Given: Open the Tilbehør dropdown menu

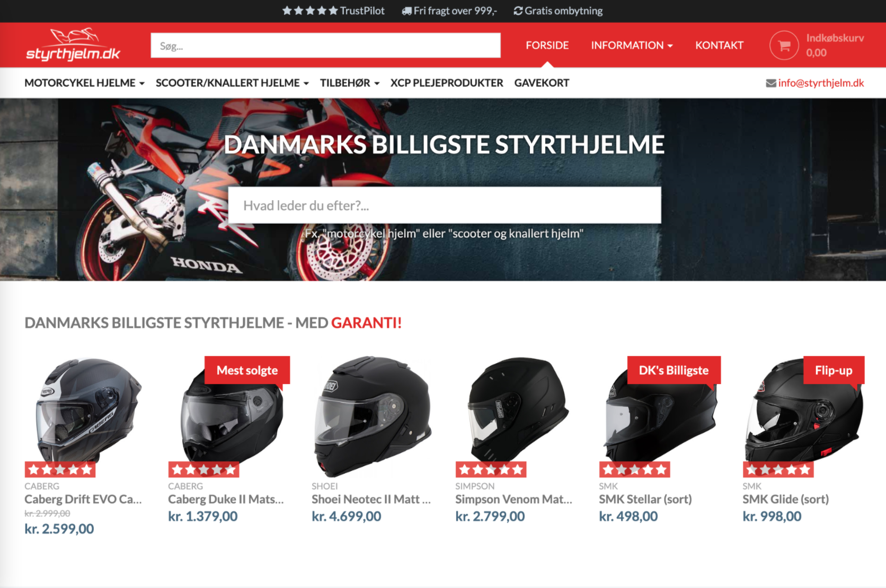Looking at the screenshot, I should pos(350,83).
